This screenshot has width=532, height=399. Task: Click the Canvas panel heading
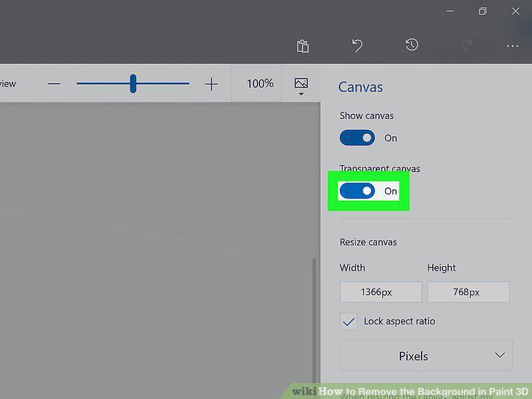pyautogui.click(x=360, y=87)
